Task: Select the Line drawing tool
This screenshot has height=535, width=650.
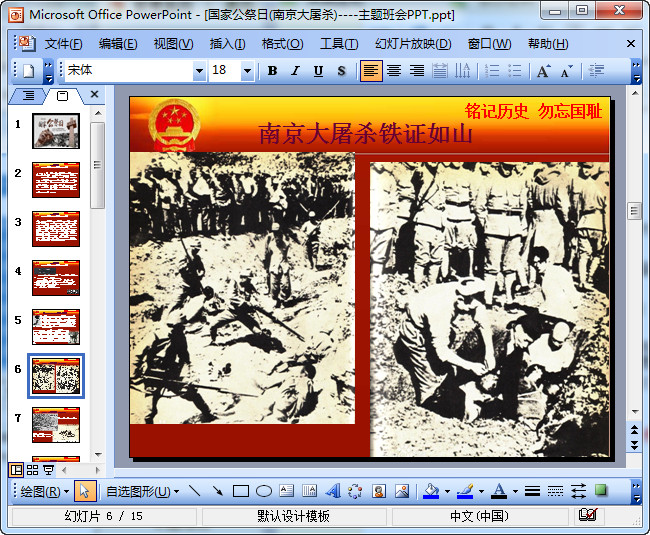Action: (194, 491)
